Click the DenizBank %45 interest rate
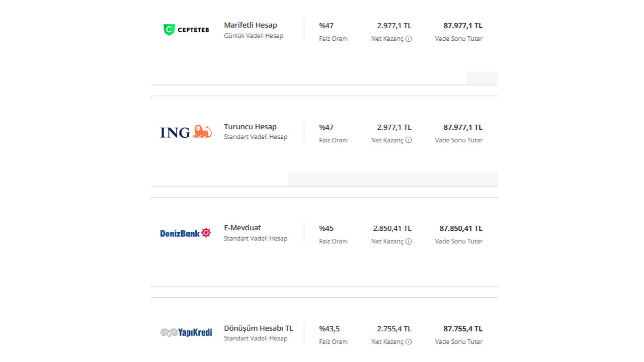 point(326,228)
